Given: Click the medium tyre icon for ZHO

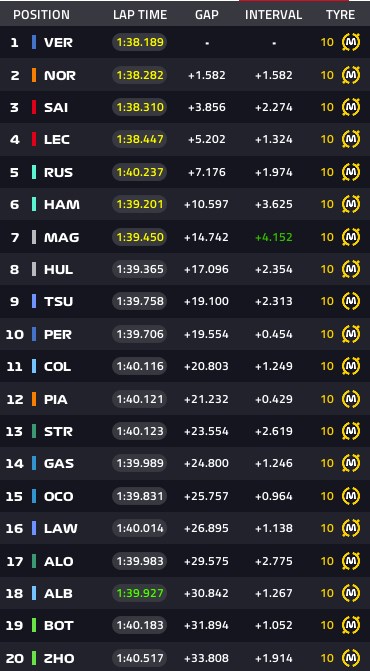Looking at the screenshot, I should tap(351, 658).
